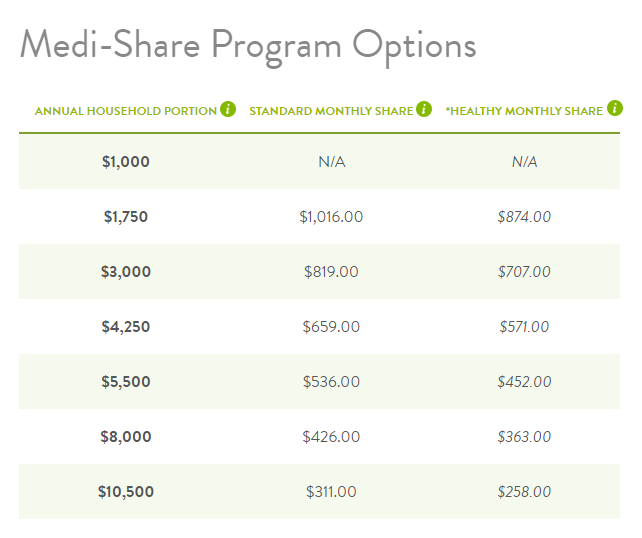Open info icon next to Standard Monthly Share
The height and width of the screenshot is (538, 642).
[424, 109]
